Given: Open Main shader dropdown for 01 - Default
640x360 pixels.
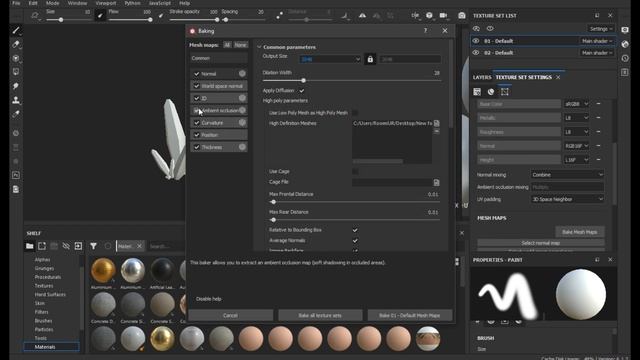Looking at the screenshot, I should coord(597,41).
